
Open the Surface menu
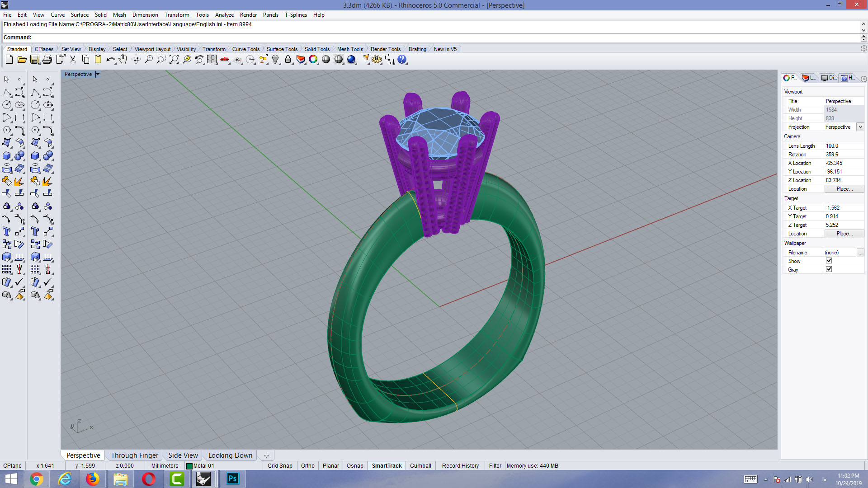(80, 15)
